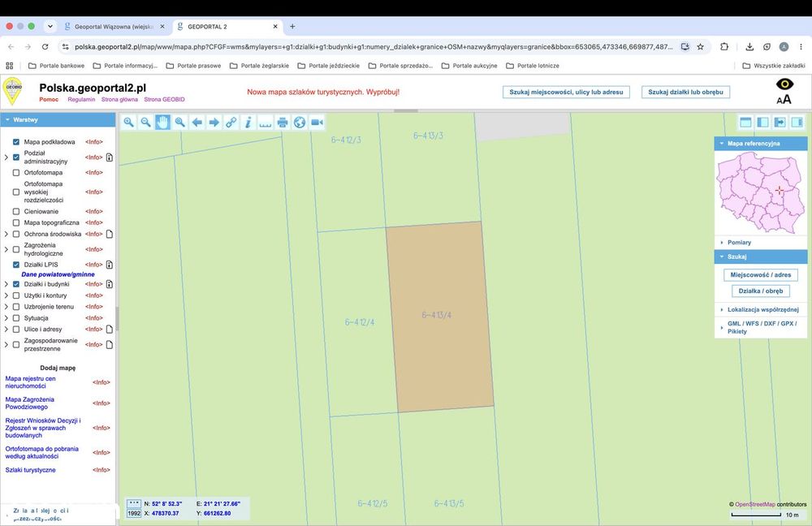Check the Użytki i kontury layer

click(x=16, y=295)
